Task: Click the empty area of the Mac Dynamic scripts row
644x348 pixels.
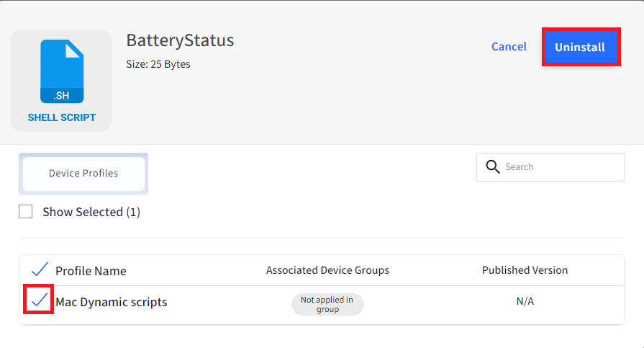Action: click(x=431, y=305)
